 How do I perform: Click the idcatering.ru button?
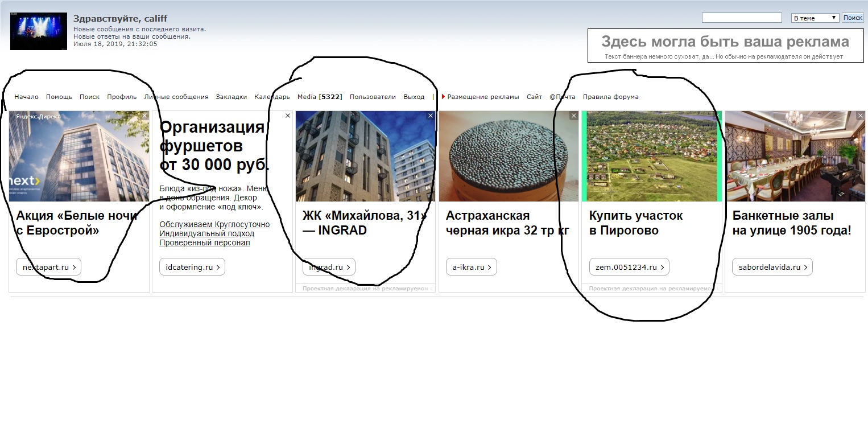[x=192, y=267]
